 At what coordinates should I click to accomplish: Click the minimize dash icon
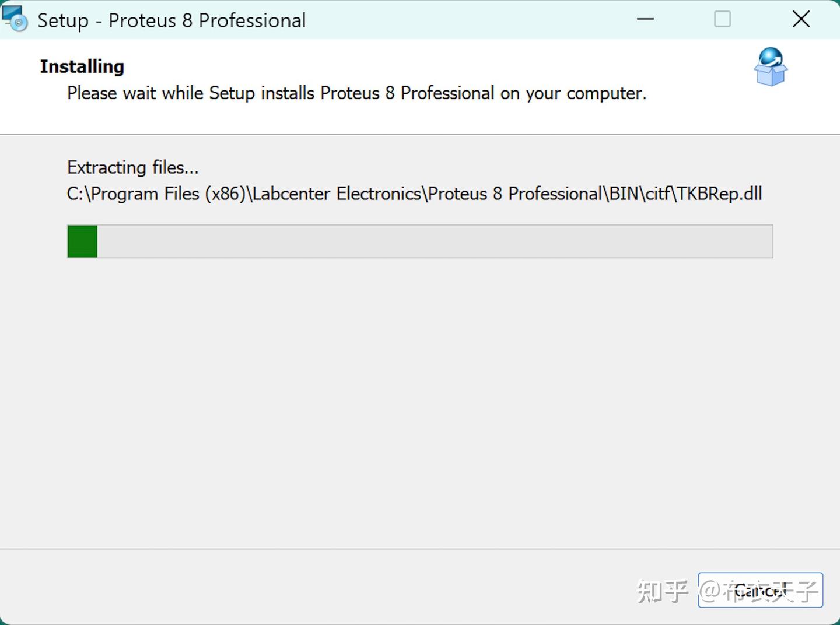[645, 19]
